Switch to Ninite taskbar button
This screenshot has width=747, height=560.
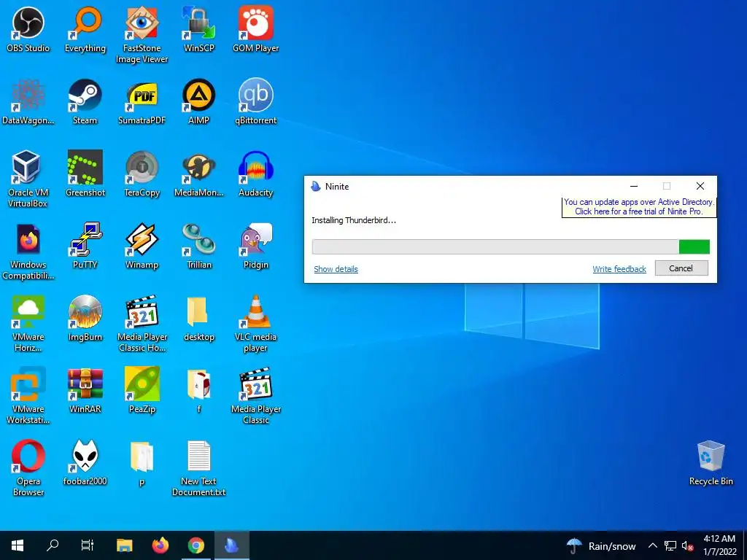pos(231,545)
